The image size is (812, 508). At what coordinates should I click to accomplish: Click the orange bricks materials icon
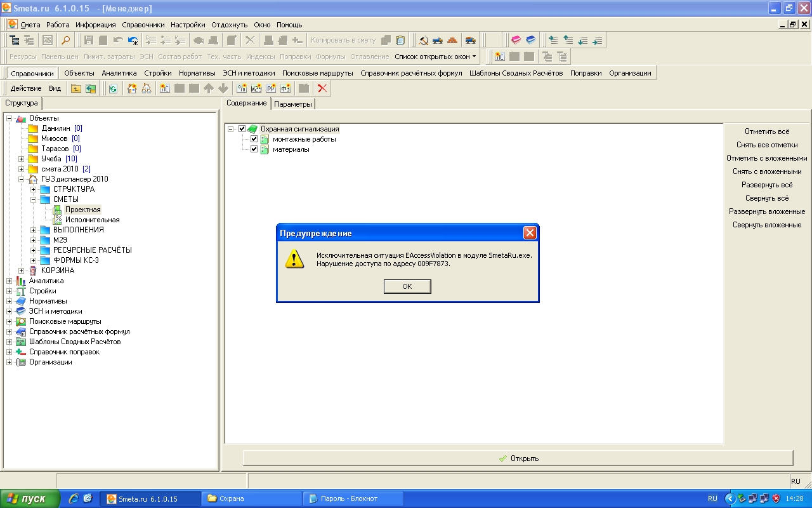pos(452,40)
